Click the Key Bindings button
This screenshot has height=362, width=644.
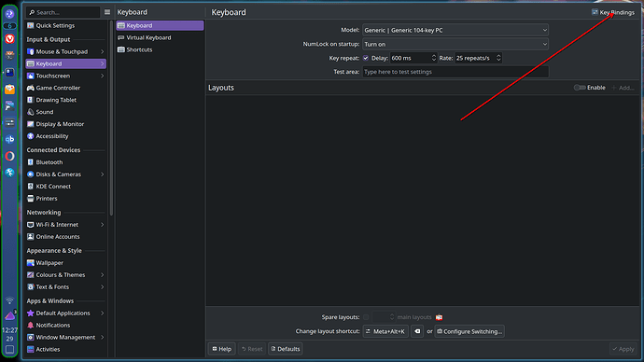pyautogui.click(x=613, y=12)
